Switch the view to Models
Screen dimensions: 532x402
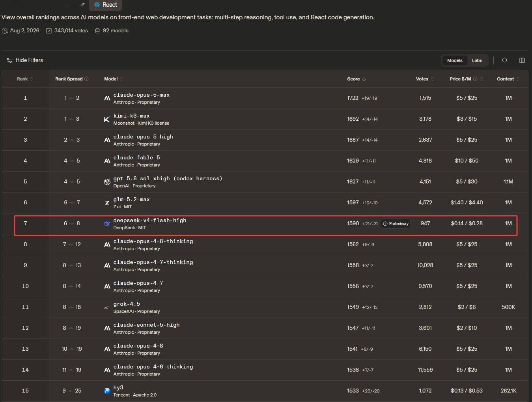(455, 60)
